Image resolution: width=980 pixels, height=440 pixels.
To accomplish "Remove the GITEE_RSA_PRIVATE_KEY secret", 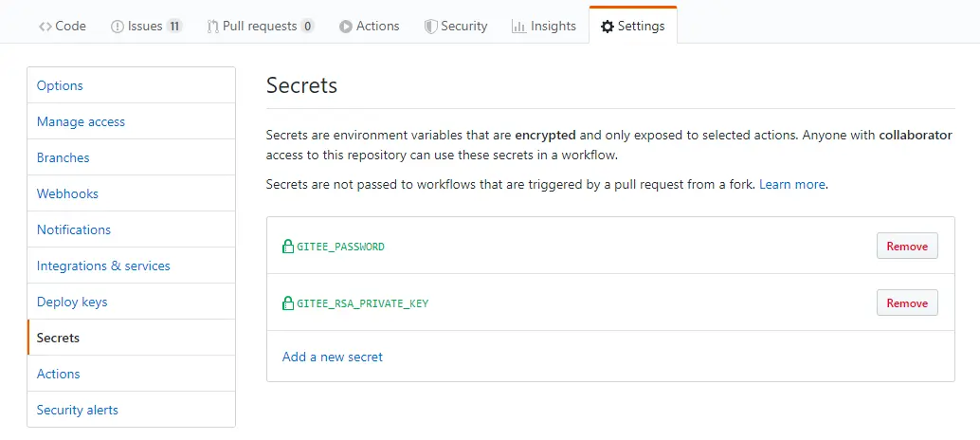I will pyautogui.click(x=907, y=302).
